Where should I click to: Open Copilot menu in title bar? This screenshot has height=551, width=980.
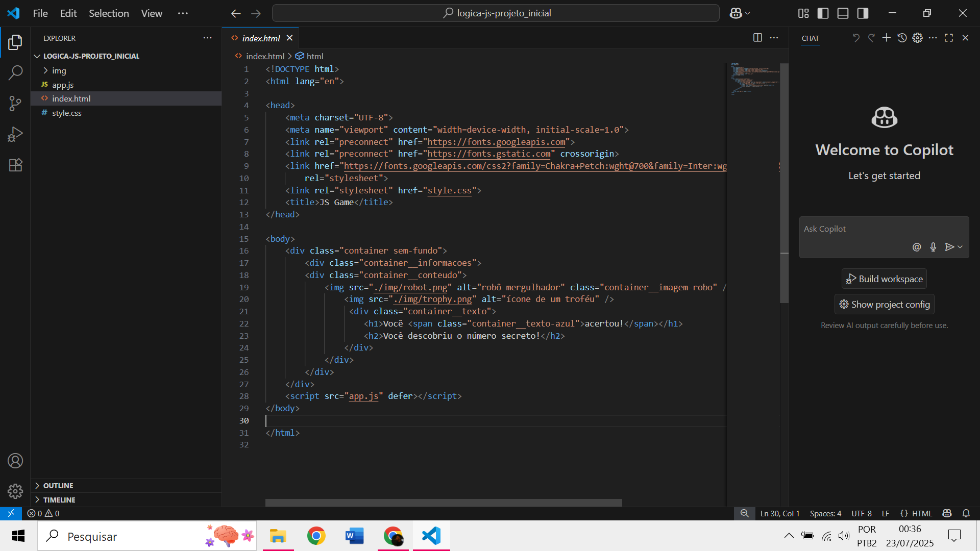point(740,13)
